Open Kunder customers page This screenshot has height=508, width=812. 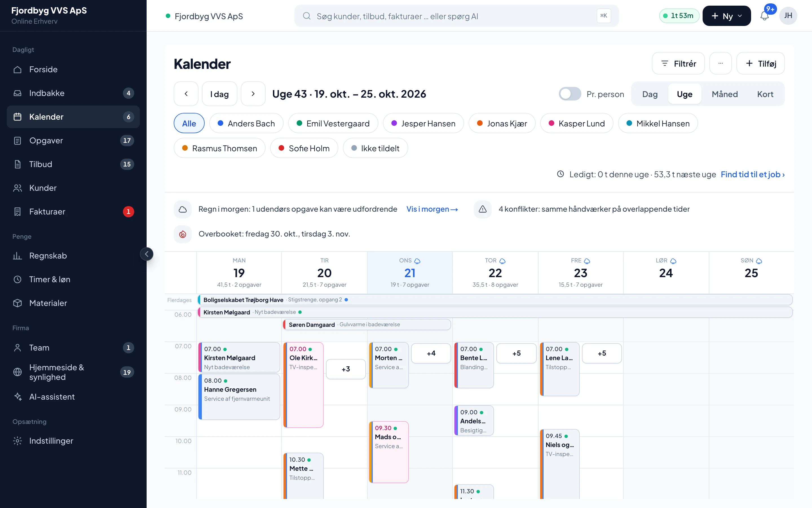(x=73, y=188)
